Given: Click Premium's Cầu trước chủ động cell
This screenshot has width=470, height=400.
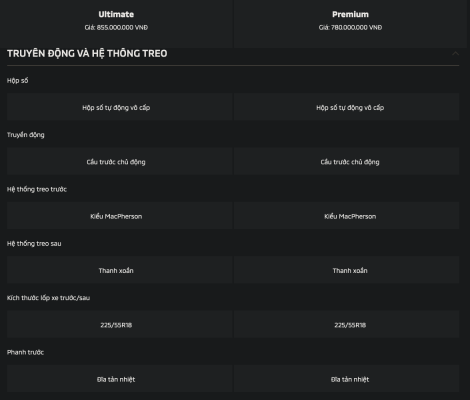Looking at the screenshot, I should 347,161.
